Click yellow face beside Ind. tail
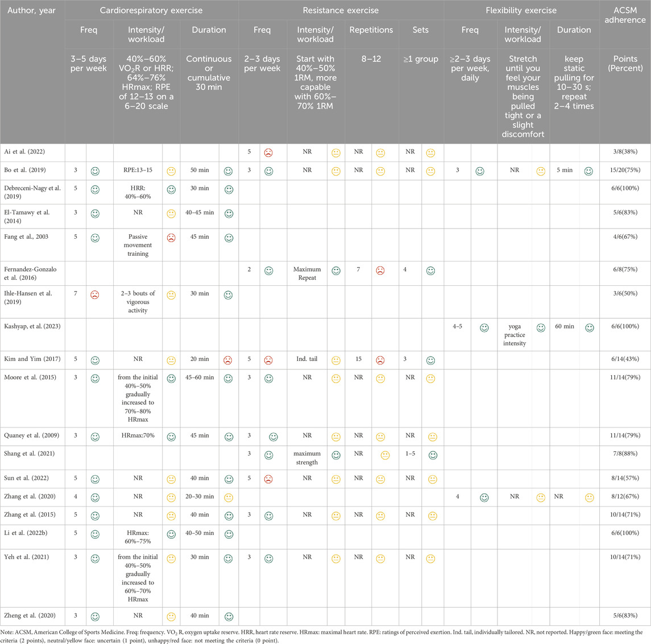Screen dimensions: 651x644 (x=336, y=360)
